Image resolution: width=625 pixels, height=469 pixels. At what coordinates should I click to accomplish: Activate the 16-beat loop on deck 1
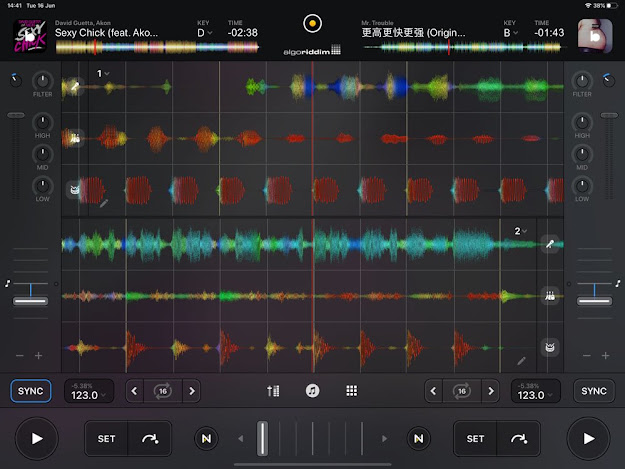coord(163,391)
